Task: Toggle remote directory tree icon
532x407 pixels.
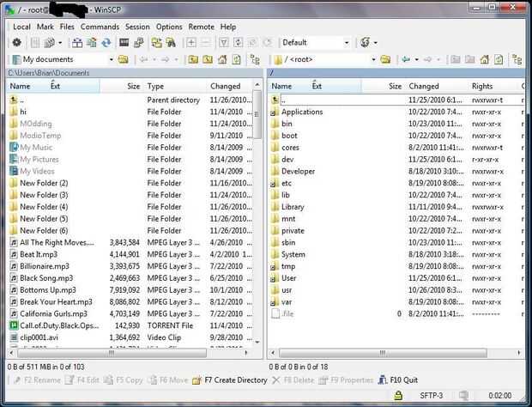Action: tap(517, 60)
